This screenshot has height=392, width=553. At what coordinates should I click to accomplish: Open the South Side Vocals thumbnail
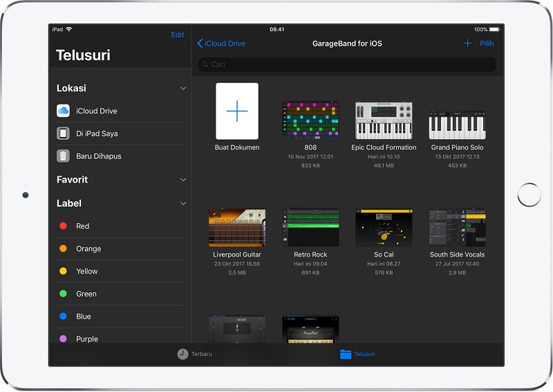(457, 227)
